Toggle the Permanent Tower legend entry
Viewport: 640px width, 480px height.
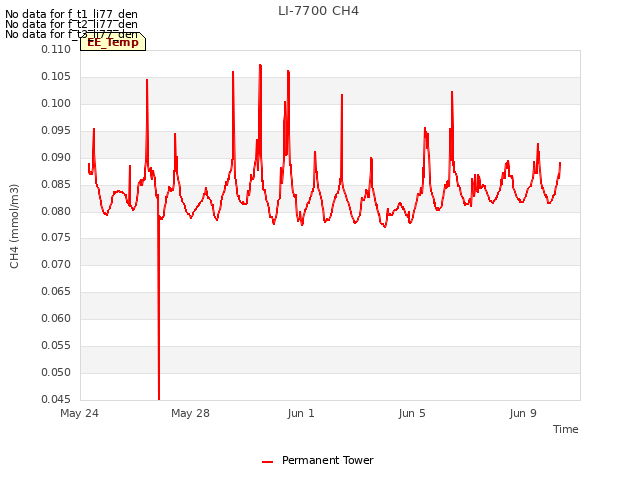[318, 460]
